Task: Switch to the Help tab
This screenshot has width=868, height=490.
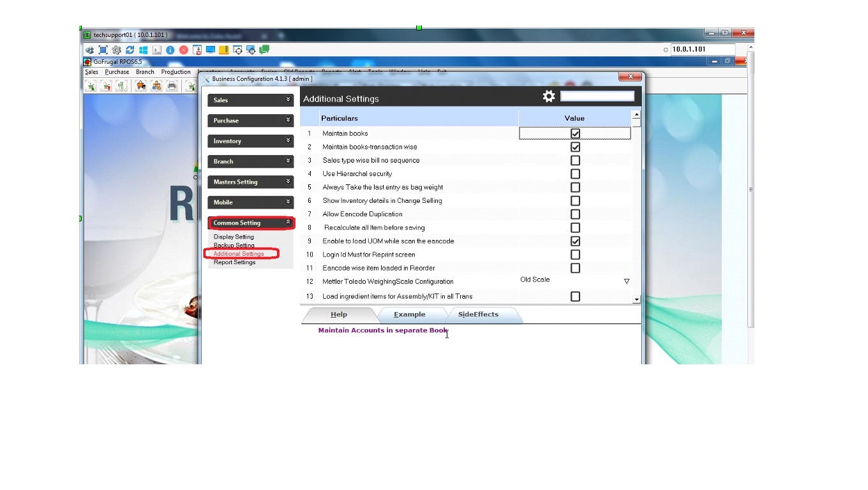Action: pyautogui.click(x=339, y=315)
